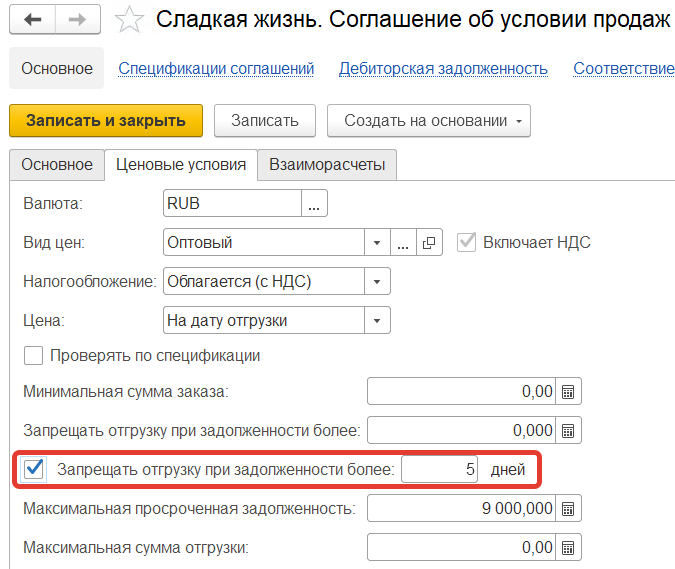675x569 pixels.
Task: Toggle the Включает НДС checkbox
Action: tap(466, 243)
